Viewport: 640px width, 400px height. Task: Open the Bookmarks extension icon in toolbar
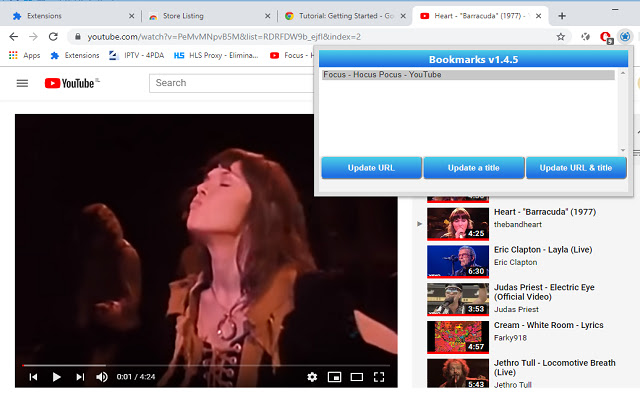(624, 37)
